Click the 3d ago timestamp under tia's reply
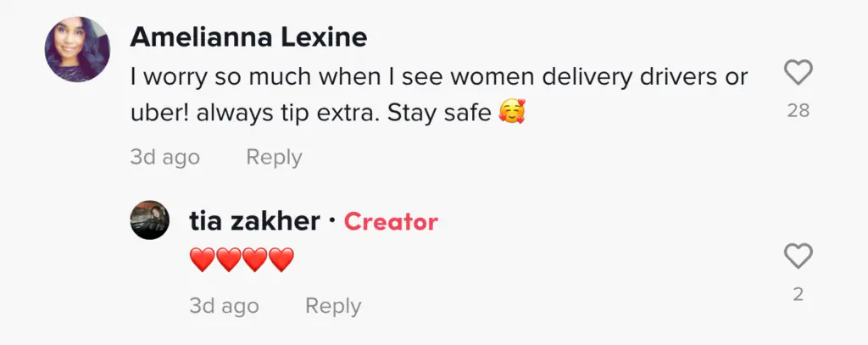The height and width of the screenshot is (345, 868). pyautogui.click(x=224, y=306)
